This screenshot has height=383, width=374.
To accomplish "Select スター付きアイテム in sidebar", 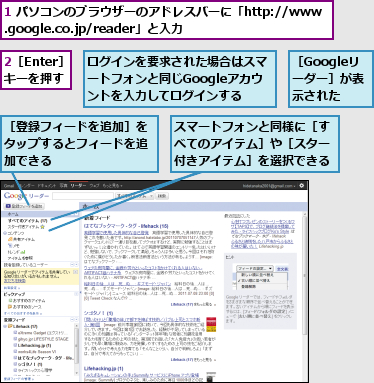I will pyautogui.click(x=24, y=227).
